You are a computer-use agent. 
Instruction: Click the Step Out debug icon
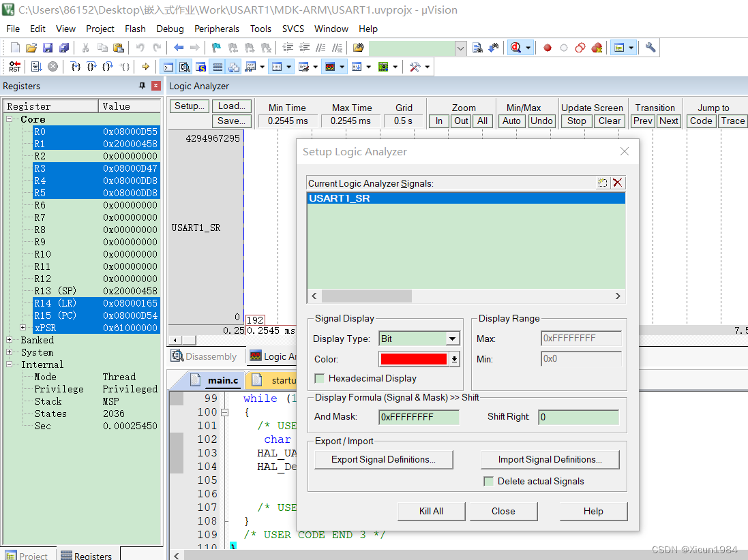(x=108, y=67)
